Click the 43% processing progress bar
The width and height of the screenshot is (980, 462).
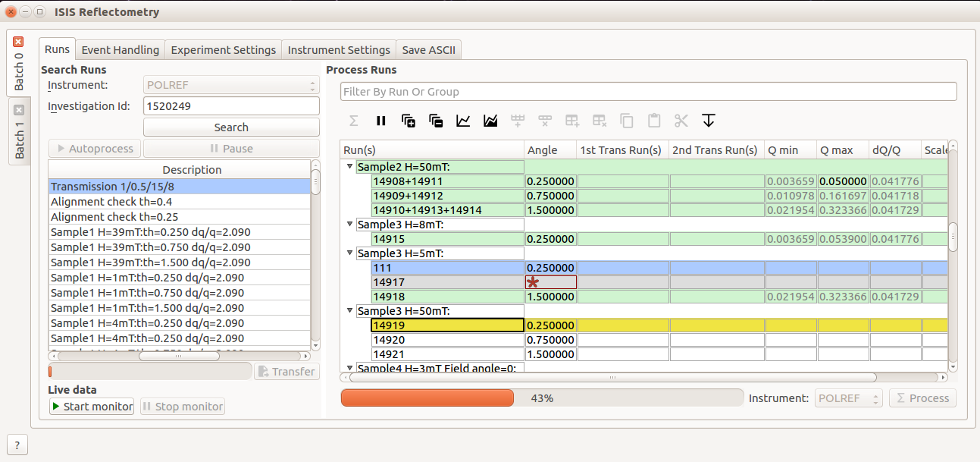tap(541, 398)
